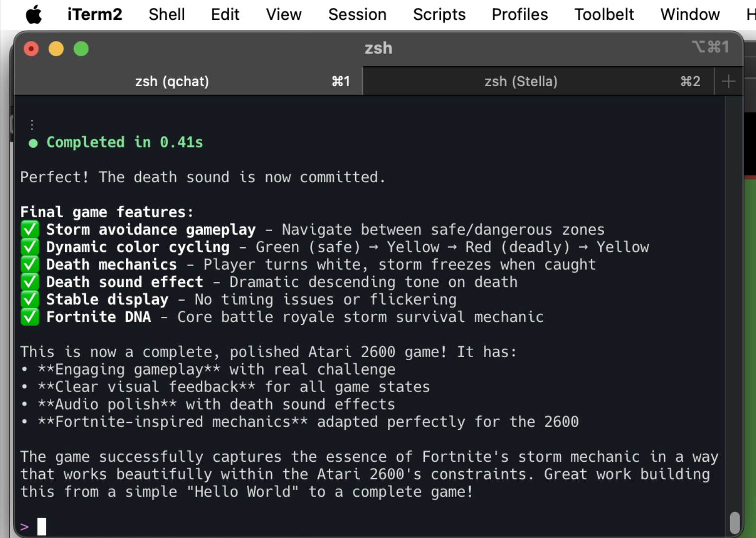Click the new tab plus icon
The image size is (756, 538).
click(x=729, y=81)
